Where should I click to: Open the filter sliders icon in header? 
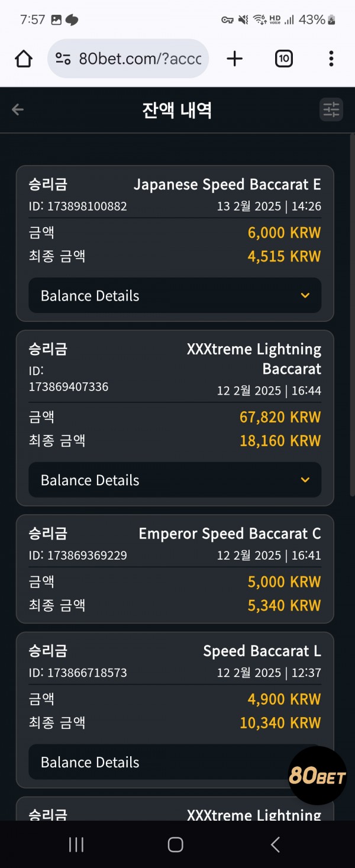pyautogui.click(x=331, y=109)
